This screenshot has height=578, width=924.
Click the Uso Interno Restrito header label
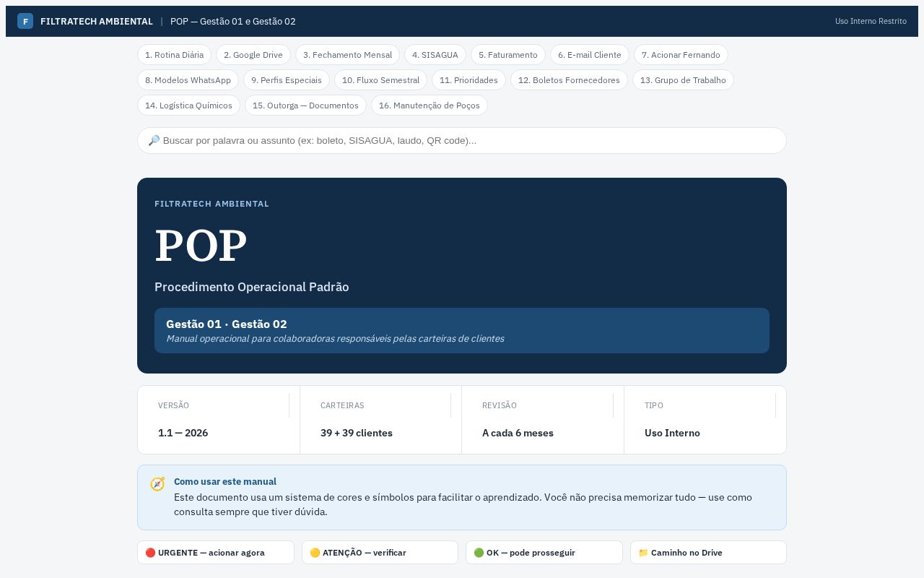pos(871,22)
